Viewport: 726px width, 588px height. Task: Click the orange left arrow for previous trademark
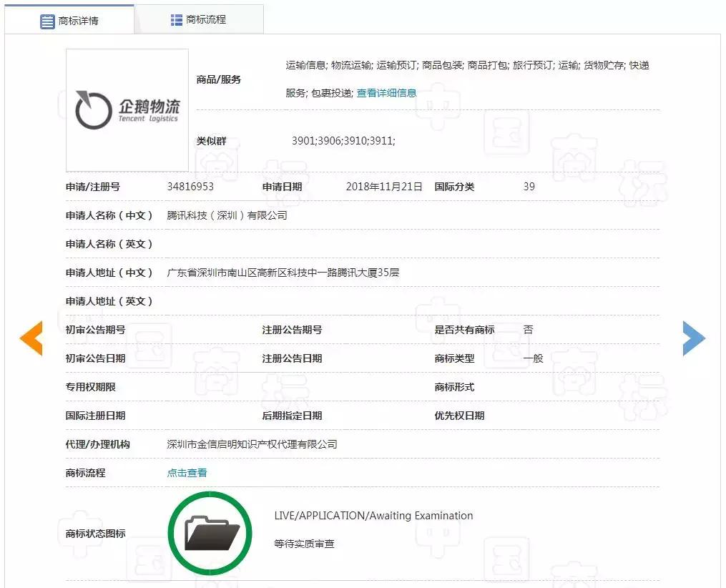[x=31, y=338]
